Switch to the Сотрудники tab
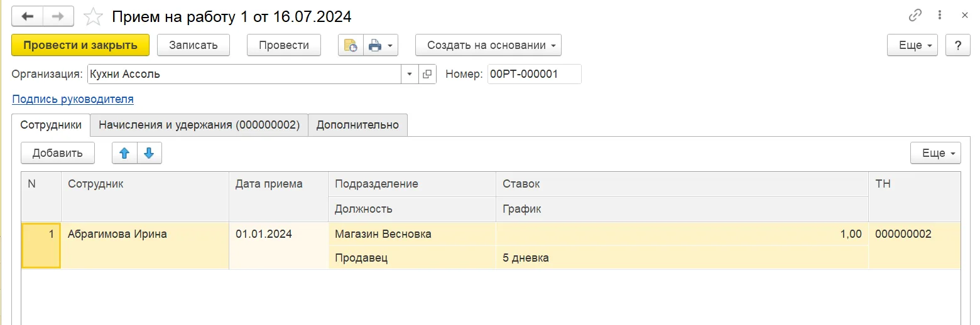Image resolution: width=980 pixels, height=325 pixels. [x=51, y=125]
